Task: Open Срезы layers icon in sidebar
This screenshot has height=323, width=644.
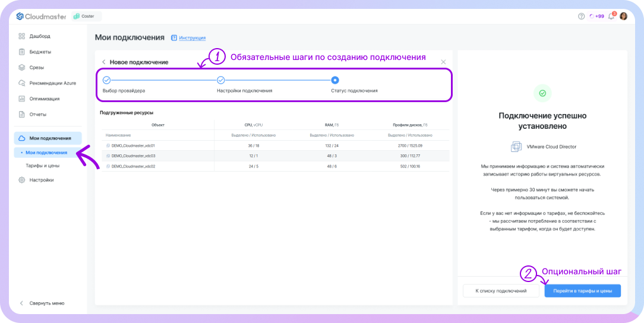Action: [x=21, y=67]
